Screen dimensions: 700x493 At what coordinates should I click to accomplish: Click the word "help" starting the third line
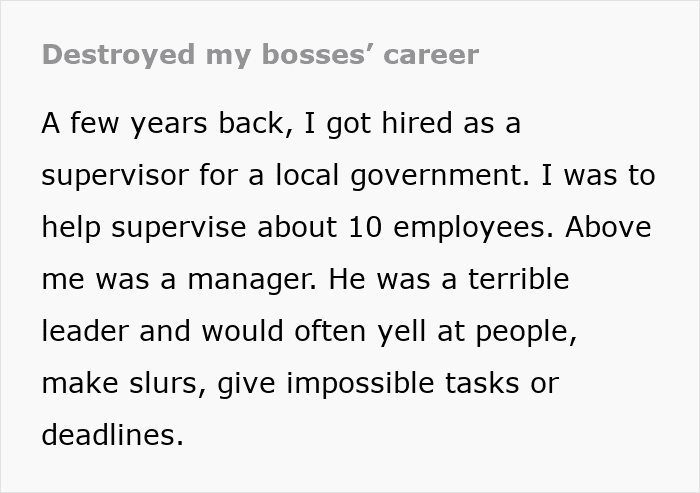click(71, 227)
